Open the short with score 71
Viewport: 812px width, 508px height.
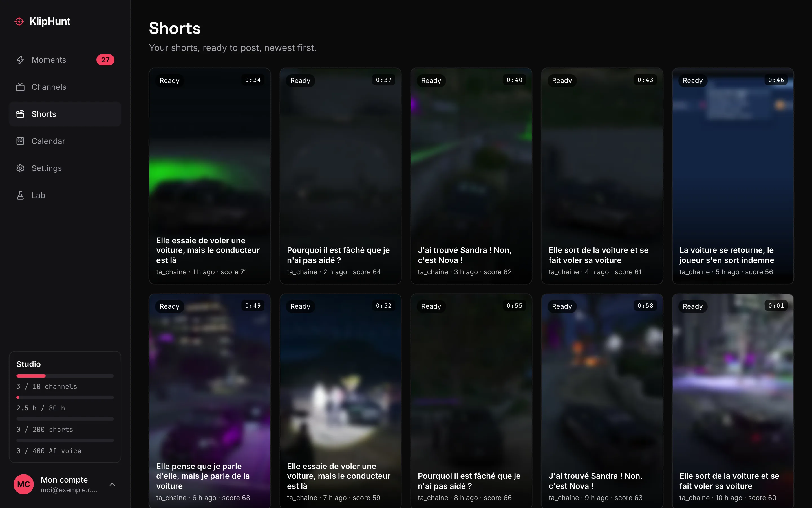[210, 176]
